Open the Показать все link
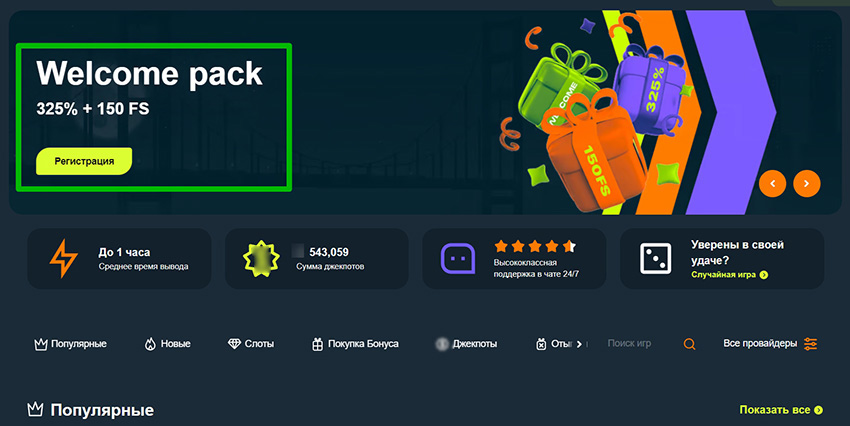The width and height of the screenshot is (850, 426). click(x=781, y=410)
